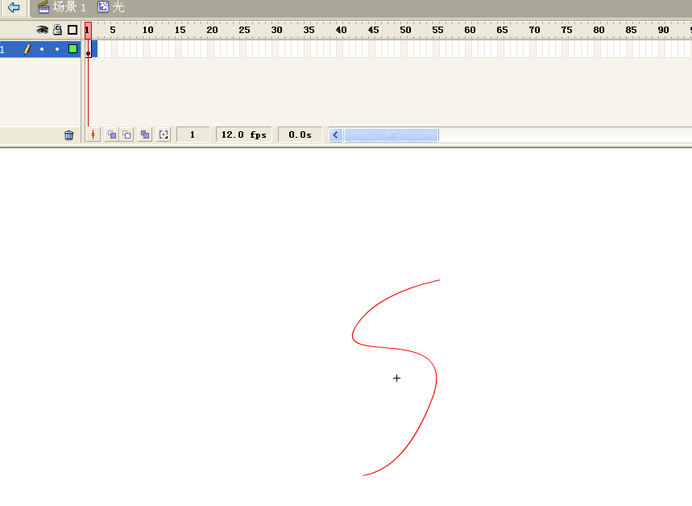
Task: Click the timeline horizontal scrollbar thumb
Action: [x=391, y=135]
